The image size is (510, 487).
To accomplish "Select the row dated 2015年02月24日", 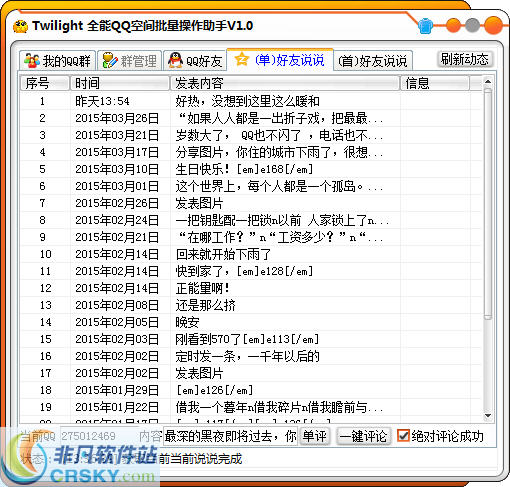I will point(251,220).
